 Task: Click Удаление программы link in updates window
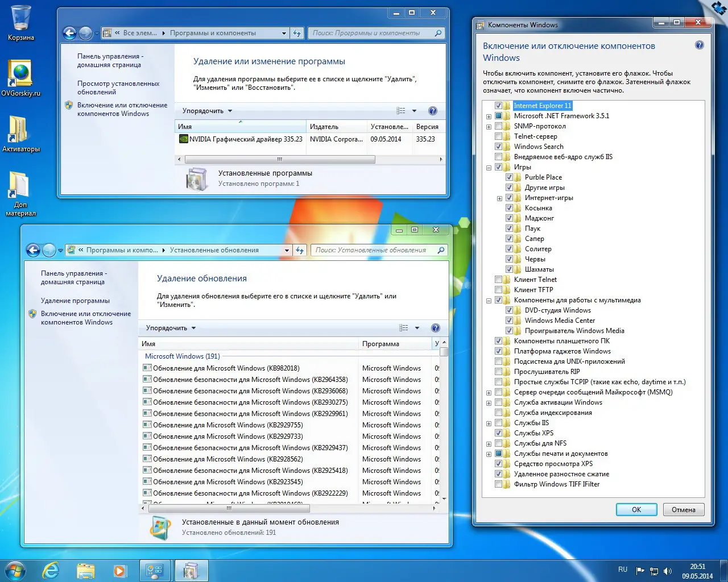[75, 301]
